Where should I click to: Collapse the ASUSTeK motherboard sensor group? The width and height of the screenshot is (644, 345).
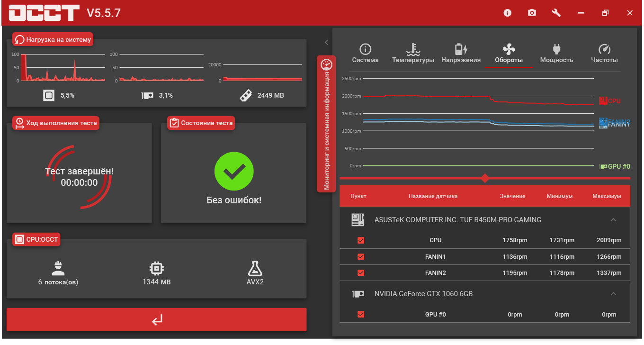(x=613, y=220)
